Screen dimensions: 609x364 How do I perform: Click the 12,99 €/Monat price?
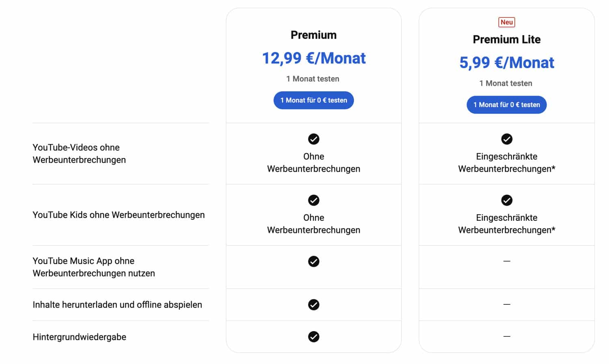tap(313, 58)
